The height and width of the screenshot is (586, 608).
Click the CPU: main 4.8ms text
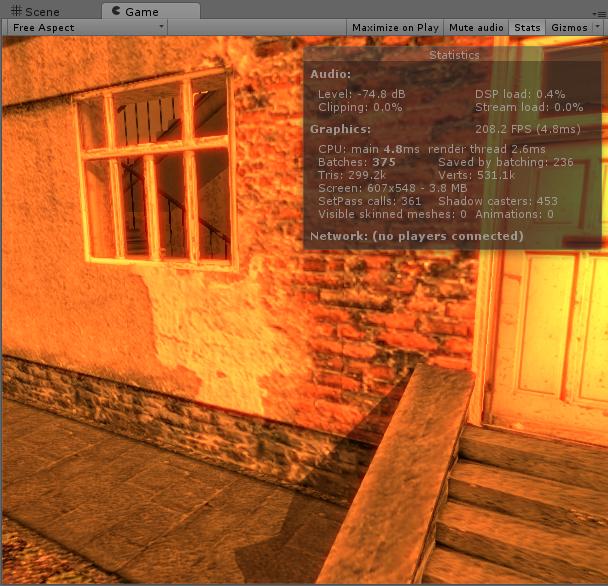click(369, 149)
